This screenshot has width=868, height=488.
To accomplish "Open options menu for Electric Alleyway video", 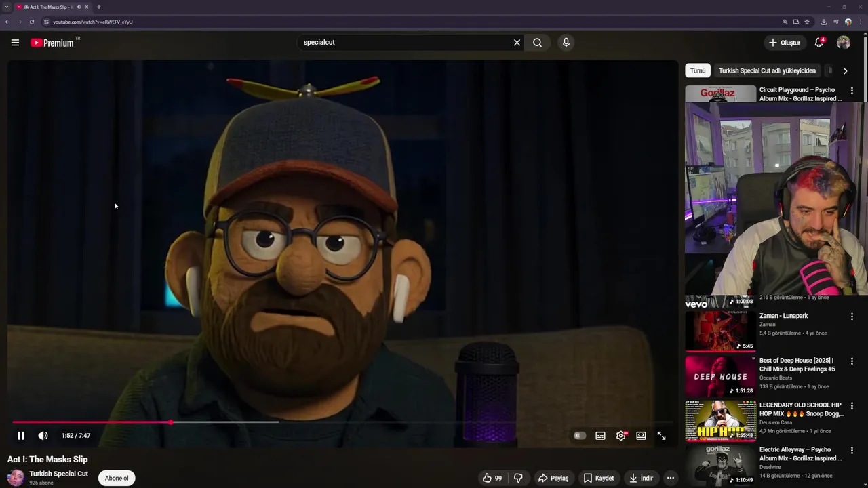I will click(852, 451).
